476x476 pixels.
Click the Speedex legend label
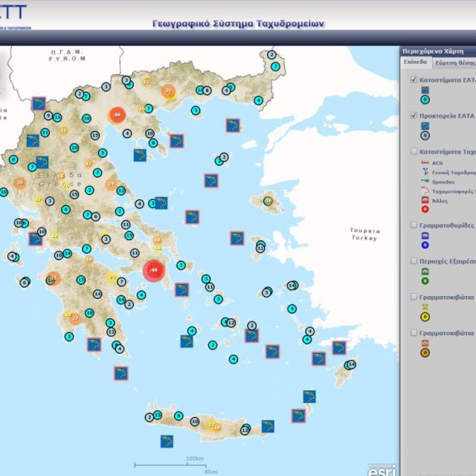tap(443, 181)
